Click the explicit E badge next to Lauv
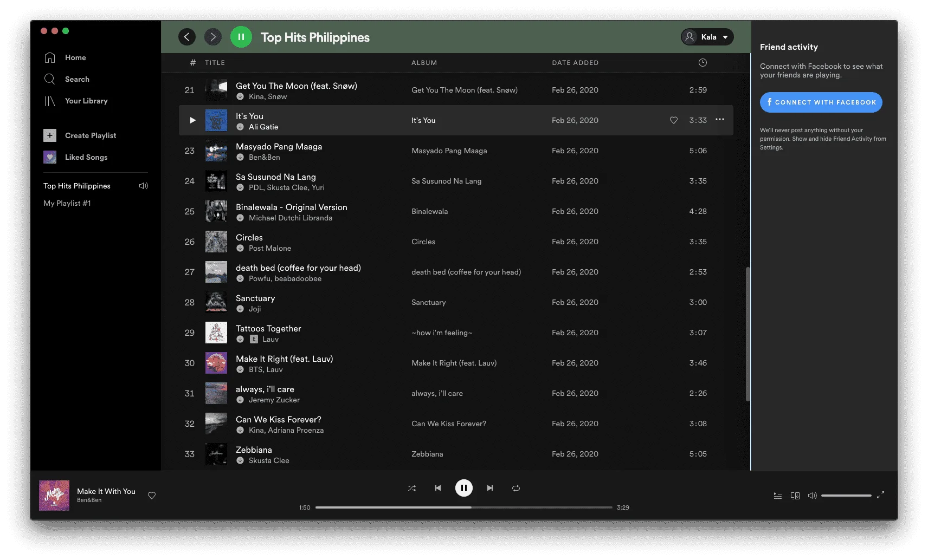Image resolution: width=928 pixels, height=560 pixels. point(254,339)
